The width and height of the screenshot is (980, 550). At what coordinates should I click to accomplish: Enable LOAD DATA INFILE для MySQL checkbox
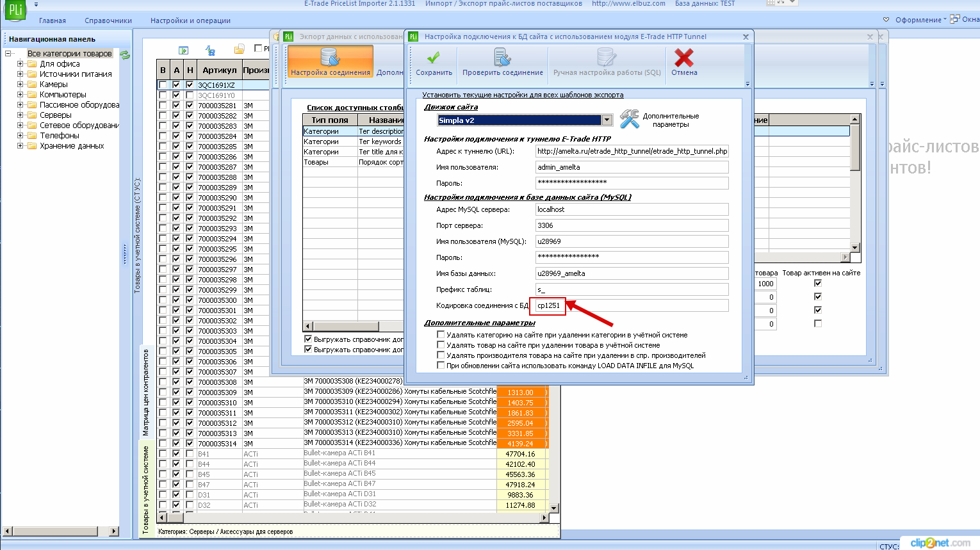click(x=441, y=365)
